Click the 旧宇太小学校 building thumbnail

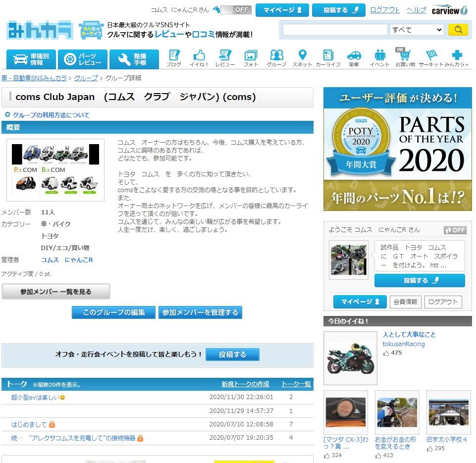(449, 412)
